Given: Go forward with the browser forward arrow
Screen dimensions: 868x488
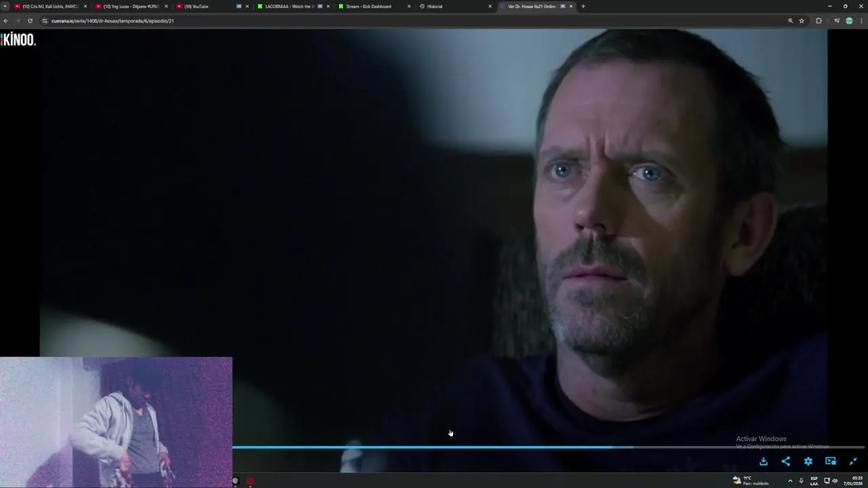Looking at the screenshot, I should 18,21.
